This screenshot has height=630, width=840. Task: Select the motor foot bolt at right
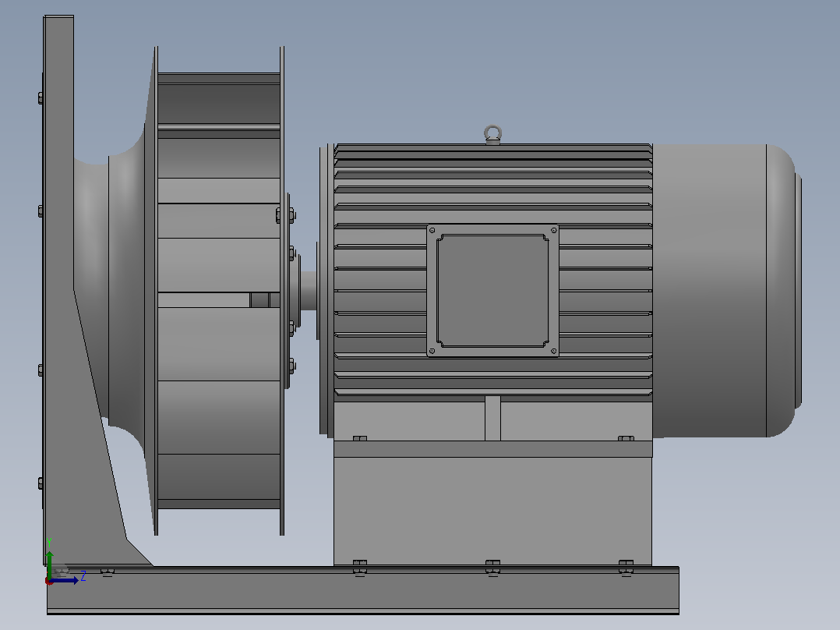626,439
